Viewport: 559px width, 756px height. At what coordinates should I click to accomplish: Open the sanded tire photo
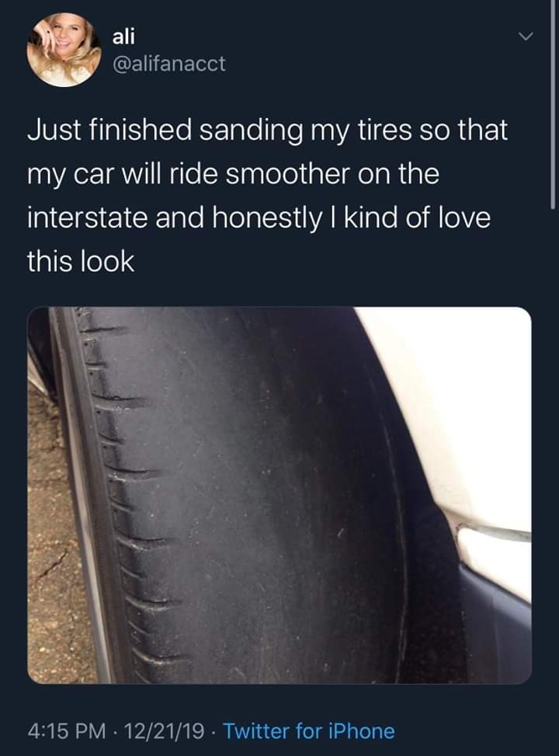tap(279, 495)
